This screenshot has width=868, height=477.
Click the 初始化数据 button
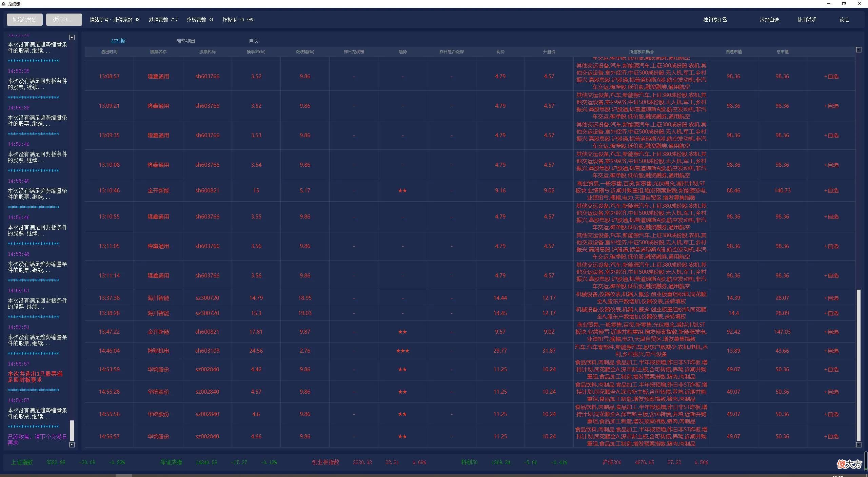(x=24, y=20)
